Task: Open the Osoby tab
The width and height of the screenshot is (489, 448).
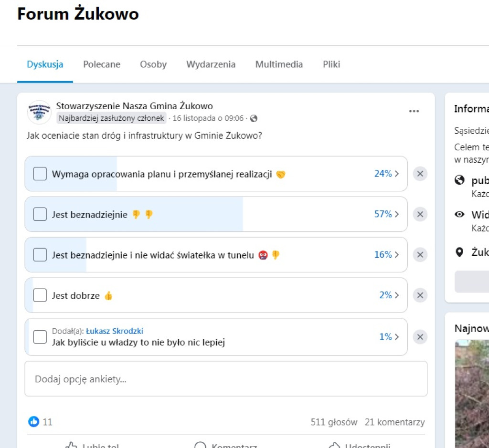Action: [153, 64]
